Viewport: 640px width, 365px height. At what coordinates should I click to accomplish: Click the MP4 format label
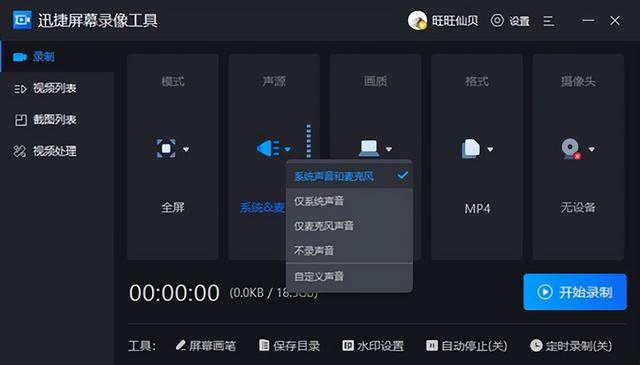[x=477, y=209]
